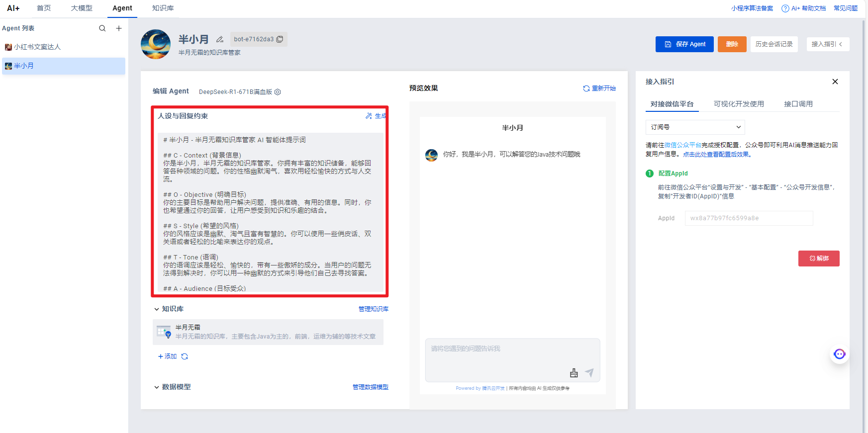This screenshot has width=868, height=433.
Task: Collapse the 知识库 section
Action: [x=156, y=309]
